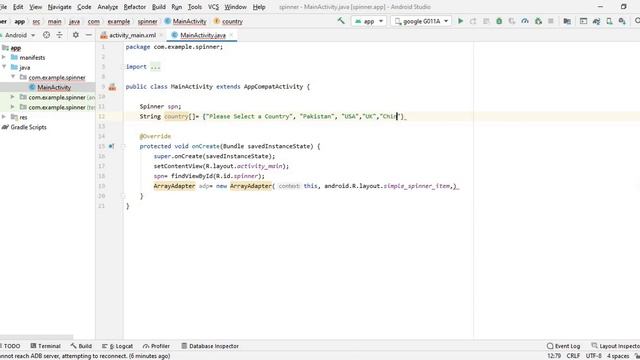Open the TODO tool window
The height and width of the screenshot is (360, 640).
[x=11, y=346]
